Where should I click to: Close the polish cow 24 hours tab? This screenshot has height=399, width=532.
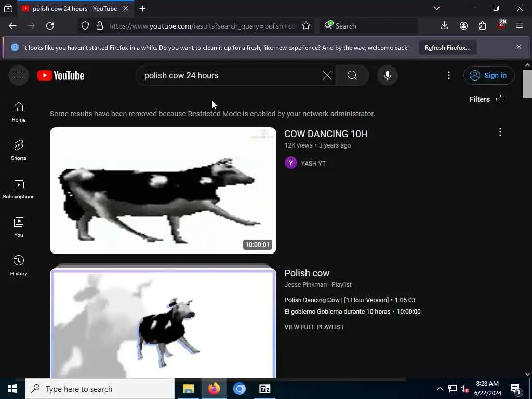tap(126, 8)
